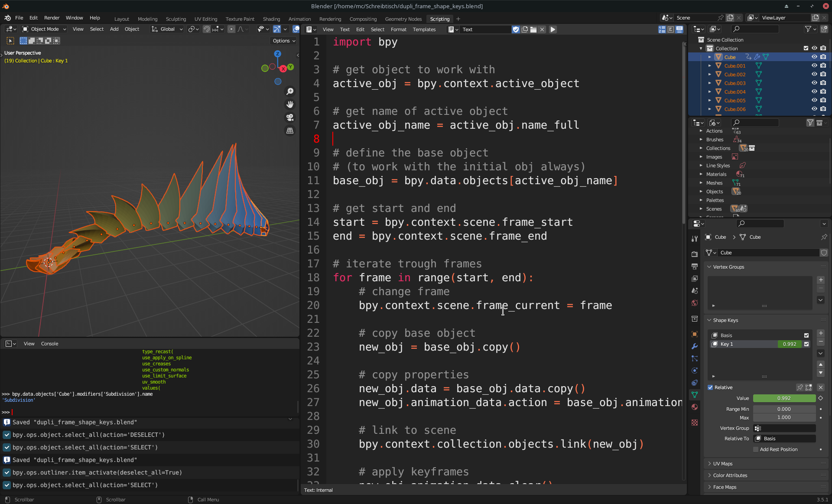832x504 pixels.
Task: Open the Material properties tab
Action: [695, 407]
